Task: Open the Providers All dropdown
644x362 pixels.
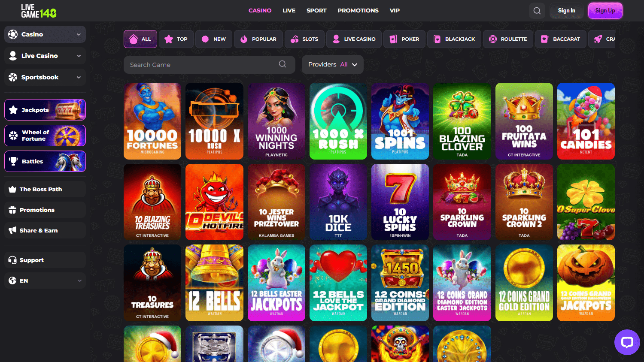Action: tap(333, 64)
